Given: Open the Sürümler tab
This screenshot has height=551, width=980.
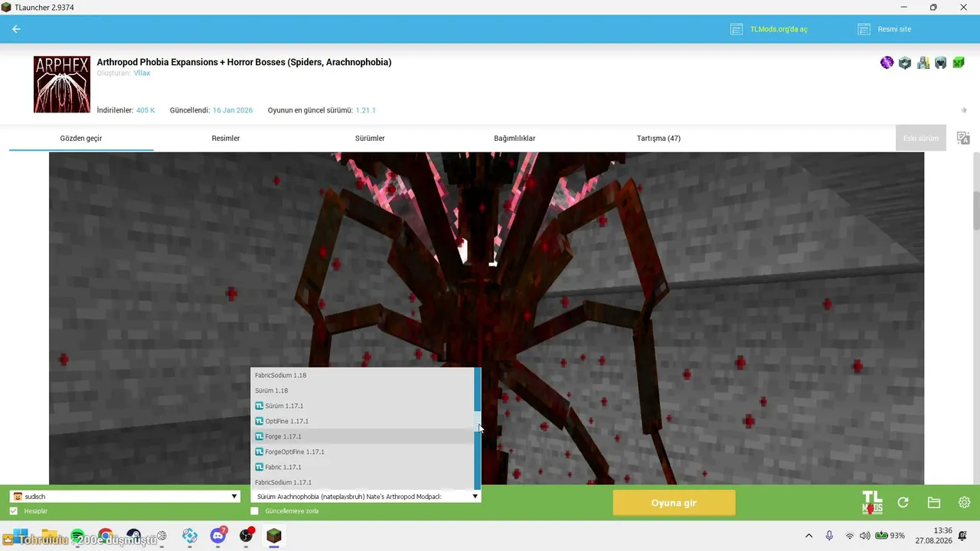Looking at the screenshot, I should [x=370, y=139].
